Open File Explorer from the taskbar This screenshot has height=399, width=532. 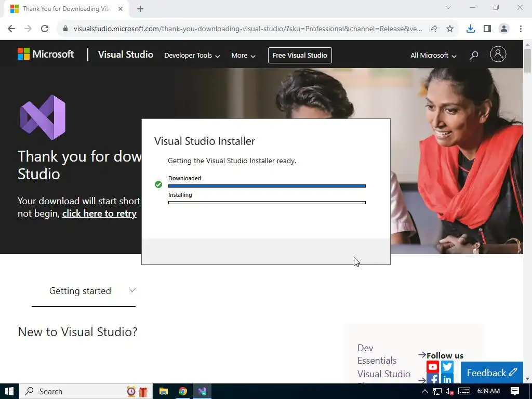tap(164, 392)
